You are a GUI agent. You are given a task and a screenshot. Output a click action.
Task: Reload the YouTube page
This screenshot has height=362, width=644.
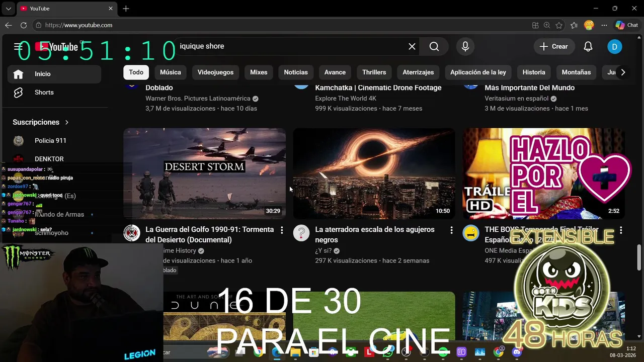point(24,25)
